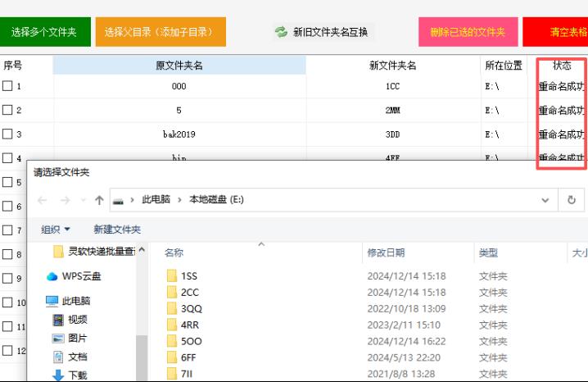Screen dimensions: 588x382
Task: Open the 组织 dropdown menu
Action: pos(56,230)
